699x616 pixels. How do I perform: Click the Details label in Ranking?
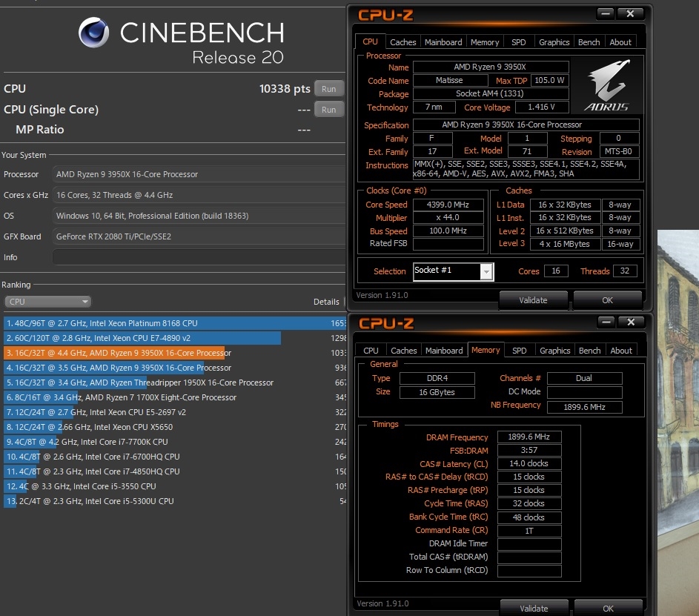point(326,302)
